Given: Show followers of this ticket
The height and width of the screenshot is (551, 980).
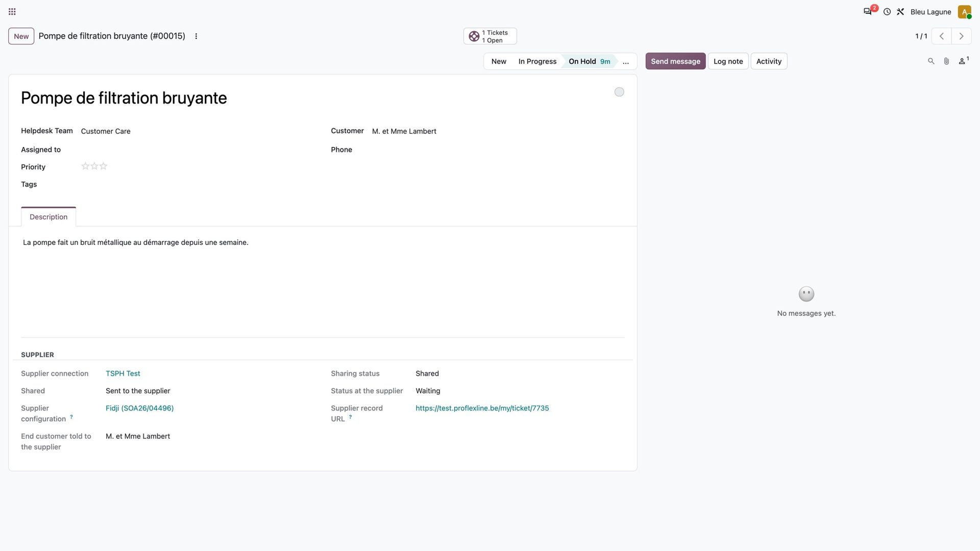Looking at the screenshot, I should (964, 61).
